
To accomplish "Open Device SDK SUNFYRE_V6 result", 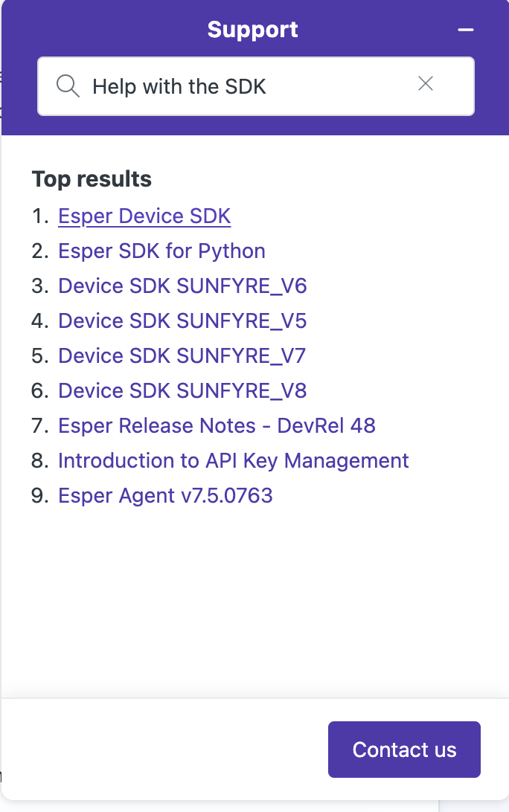I will [x=182, y=286].
